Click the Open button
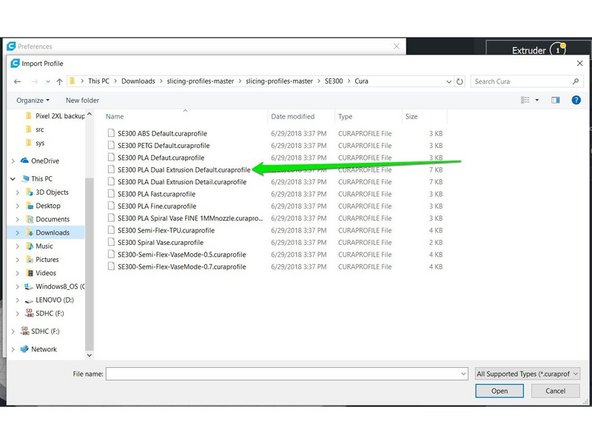Image resolution: width=592 pixels, height=444 pixels. point(499,391)
